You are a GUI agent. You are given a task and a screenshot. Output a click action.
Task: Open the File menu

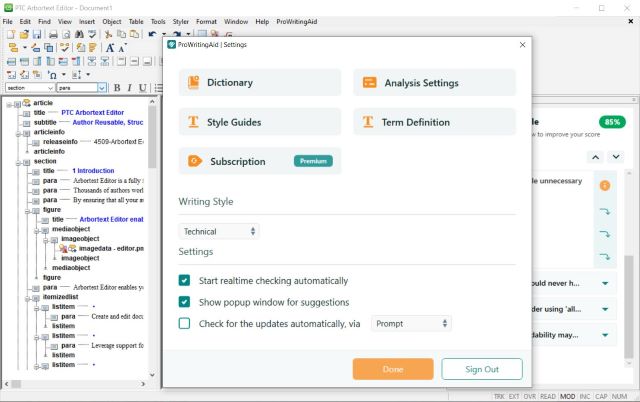[7, 22]
